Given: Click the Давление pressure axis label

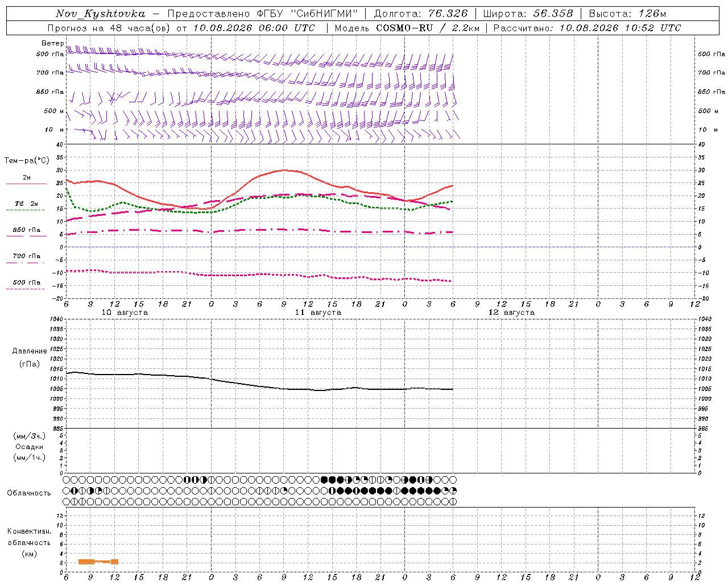Looking at the screenshot, I should (x=30, y=351).
